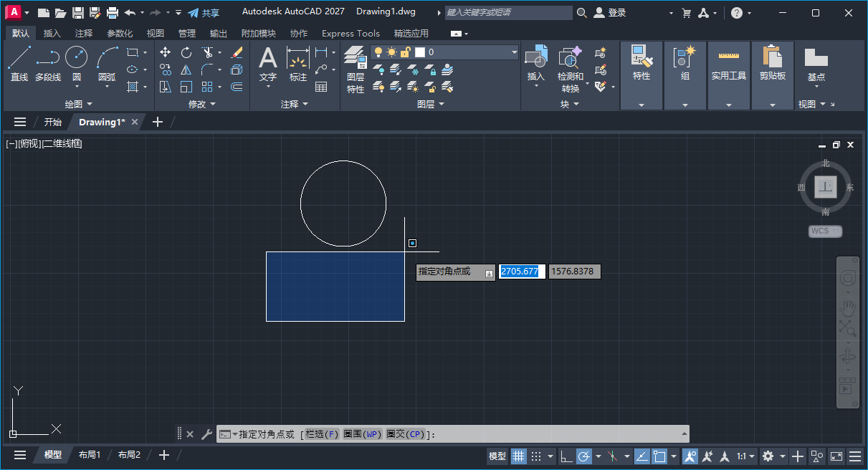Click the ViewCube 上 top face
868x470 pixels.
click(826, 188)
